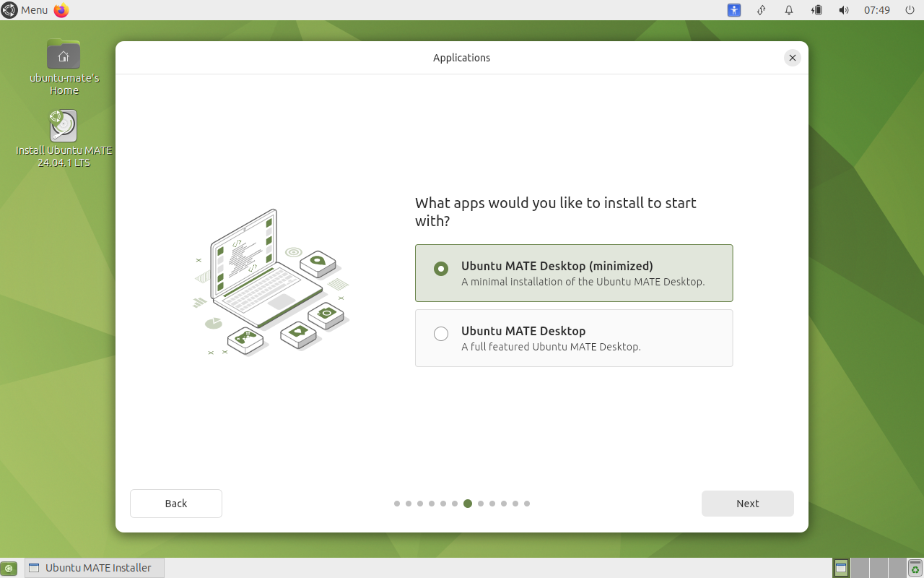
Task: Launch Firefox from the top panel
Action: click(61, 10)
